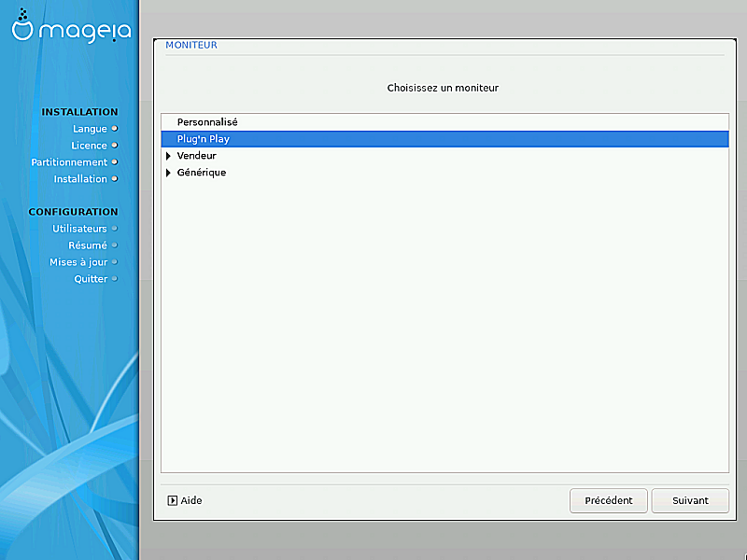747x560 pixels.
Task: Click the Vendeur row label
Action: tap(197, 156)
